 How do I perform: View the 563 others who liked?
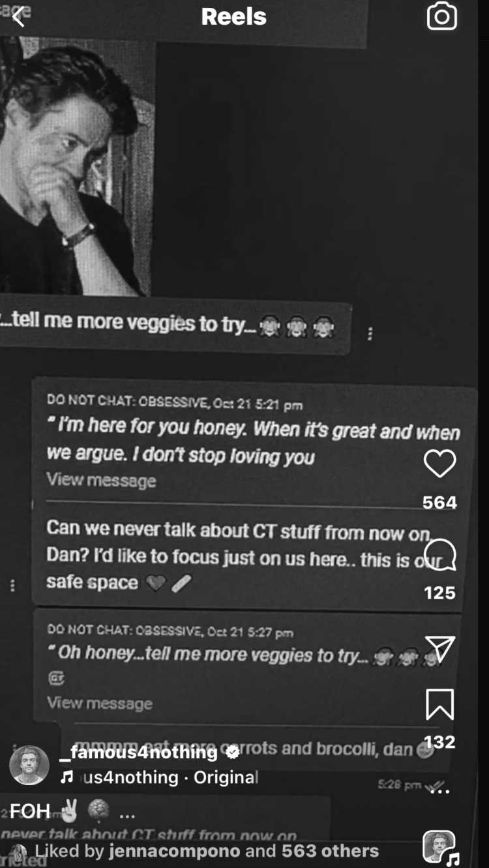[x=330, y=851]
